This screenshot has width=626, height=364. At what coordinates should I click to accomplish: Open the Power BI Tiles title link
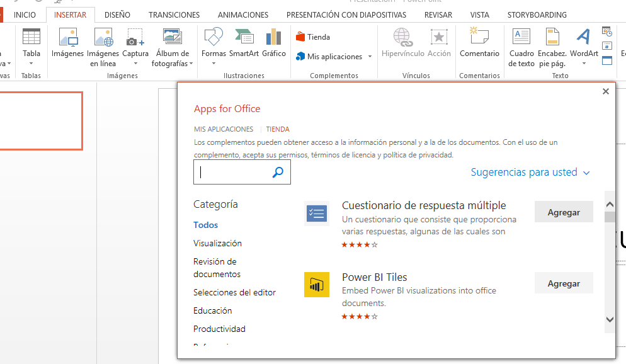click(375, 277)
